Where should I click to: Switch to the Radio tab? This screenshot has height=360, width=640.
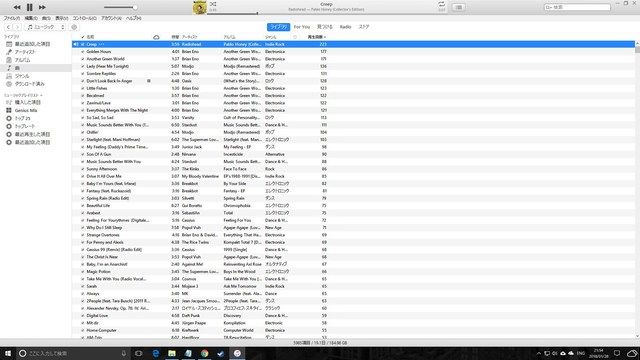(x=345, y=27)
